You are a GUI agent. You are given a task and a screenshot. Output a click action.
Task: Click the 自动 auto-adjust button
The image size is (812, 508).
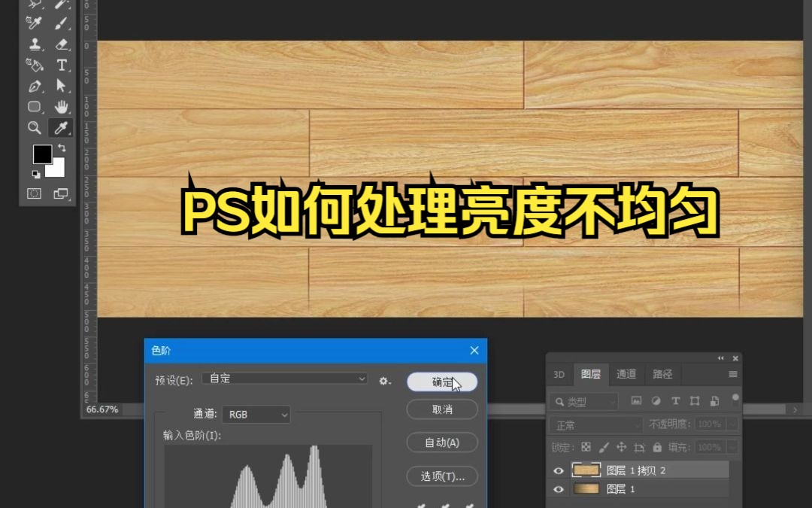(x=441, y=443)
